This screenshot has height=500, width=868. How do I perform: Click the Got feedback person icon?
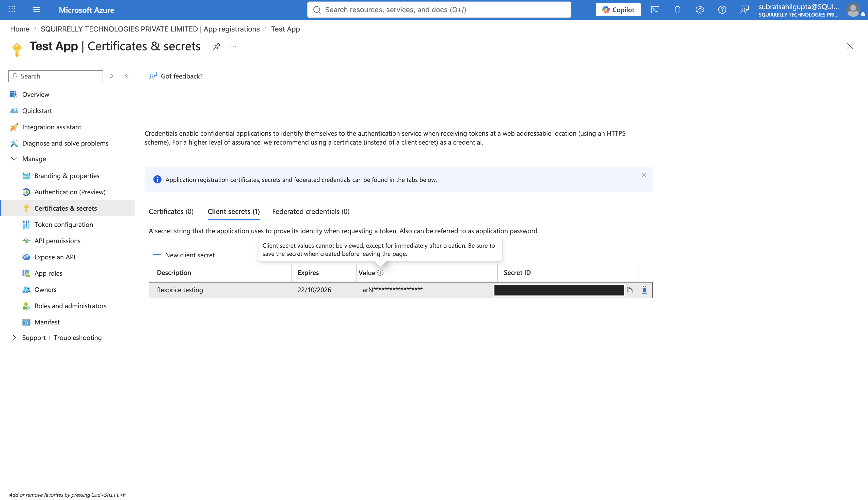pos(153,76)
